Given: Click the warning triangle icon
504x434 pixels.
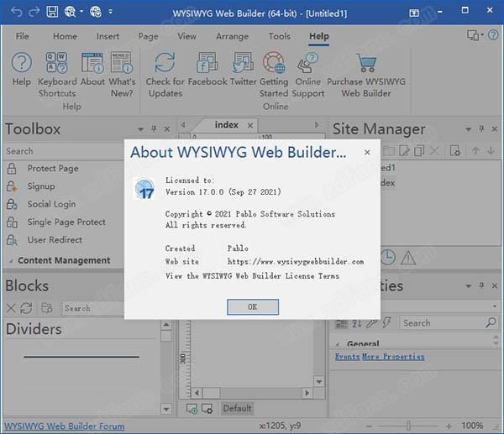Looking at the screenshot, I should click(408, 258).
